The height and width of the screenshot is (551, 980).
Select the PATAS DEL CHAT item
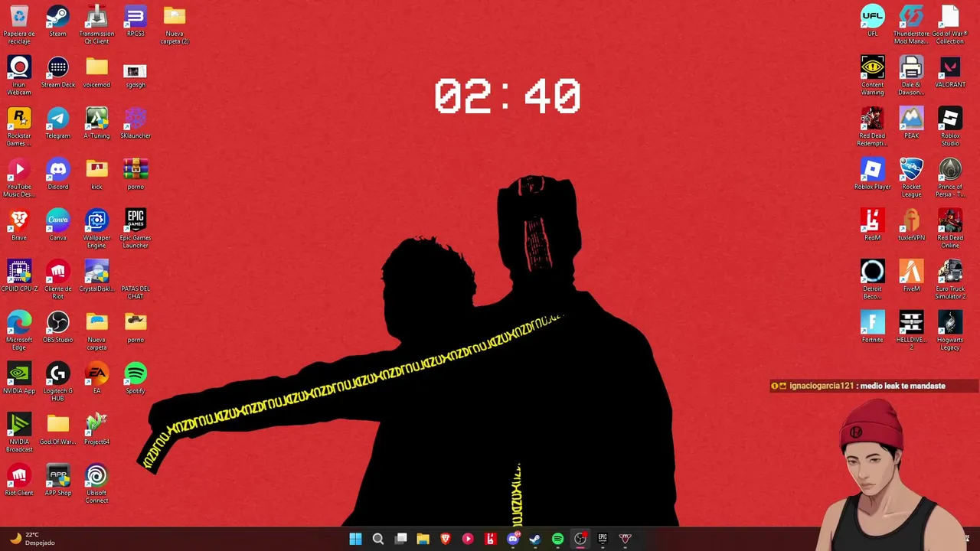(136, 292)
